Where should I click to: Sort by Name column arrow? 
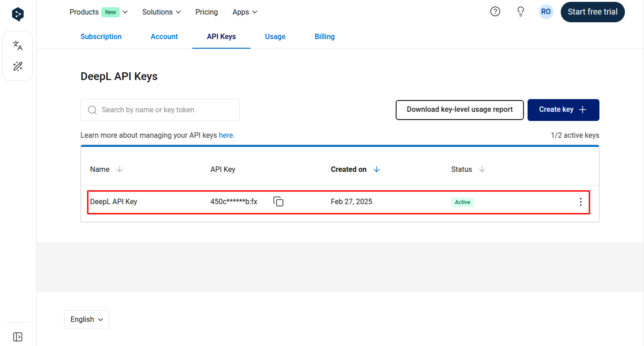pos(120,169)
